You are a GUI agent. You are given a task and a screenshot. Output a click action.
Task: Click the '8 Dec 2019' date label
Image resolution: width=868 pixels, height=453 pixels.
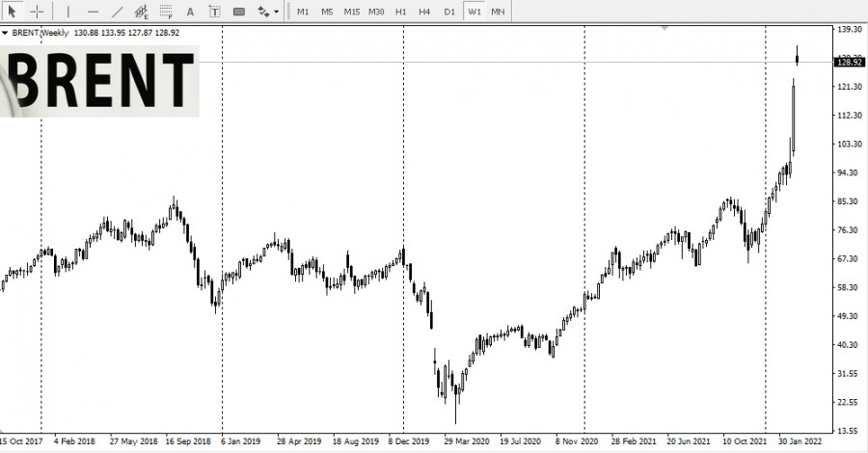point(409,441)
